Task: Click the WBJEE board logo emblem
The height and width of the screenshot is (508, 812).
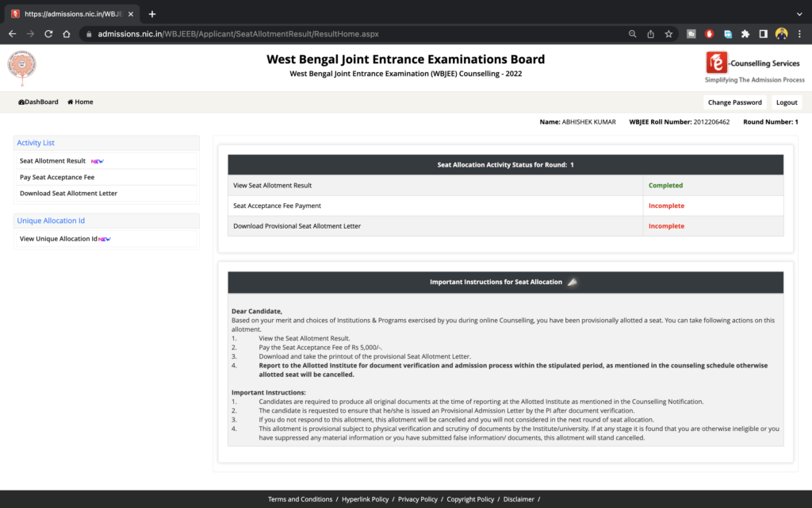Action: pyautogui.click(x=21, y=67)
